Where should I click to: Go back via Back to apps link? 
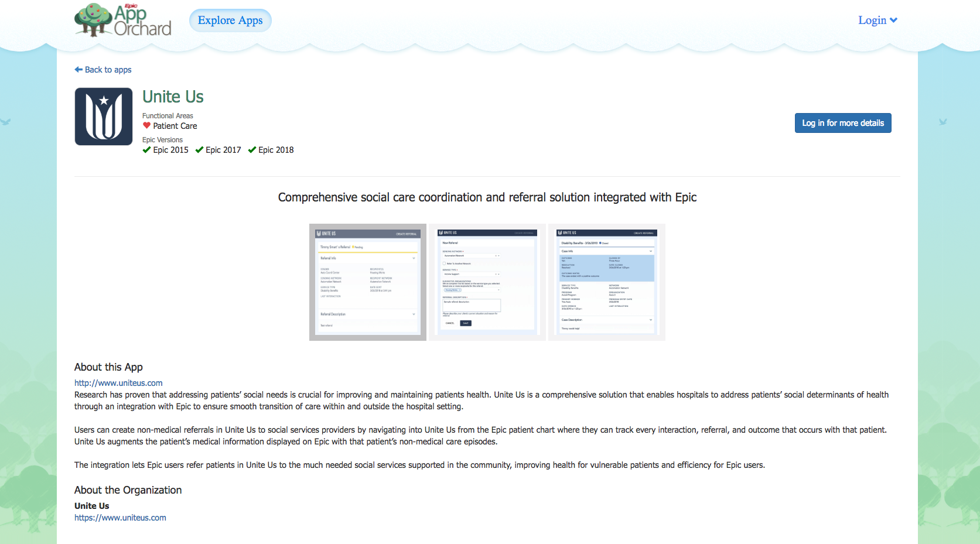103,70
